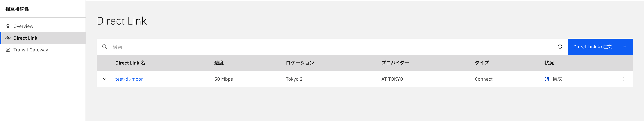Open the test-dl-moon link
644x121 pixels.
129,79
